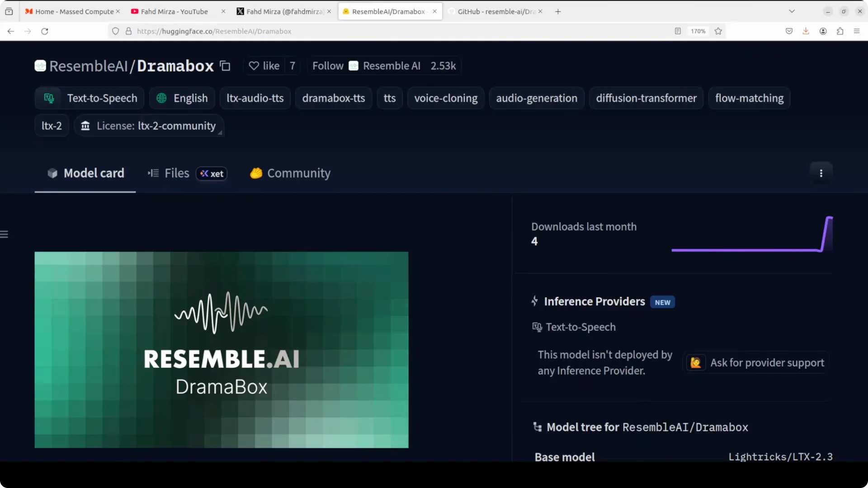This screenshot has height=488, width=868.
Task: Select the diffusion-transformer tag
Action: [x=646, y=98]
